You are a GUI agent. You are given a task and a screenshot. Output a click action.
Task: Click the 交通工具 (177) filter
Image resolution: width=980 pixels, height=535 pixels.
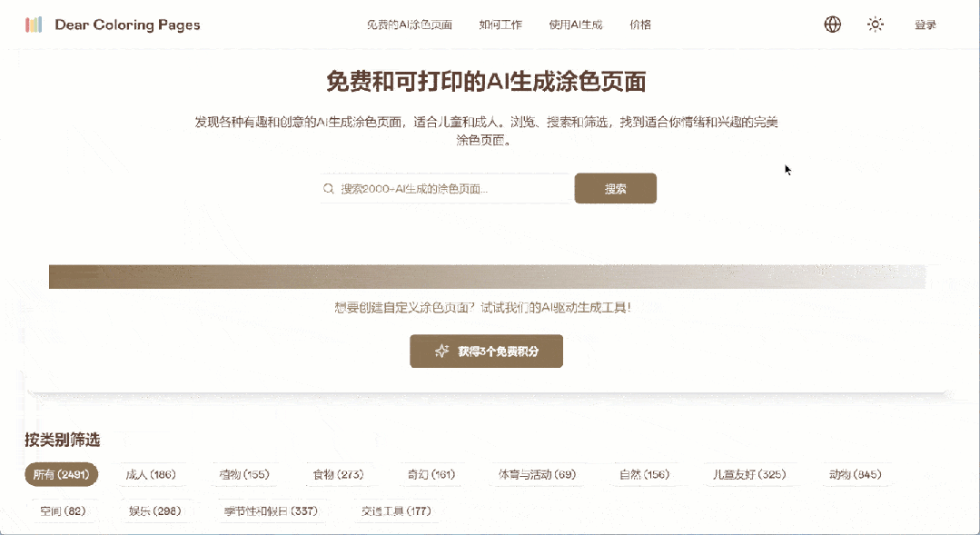point(396,510)
